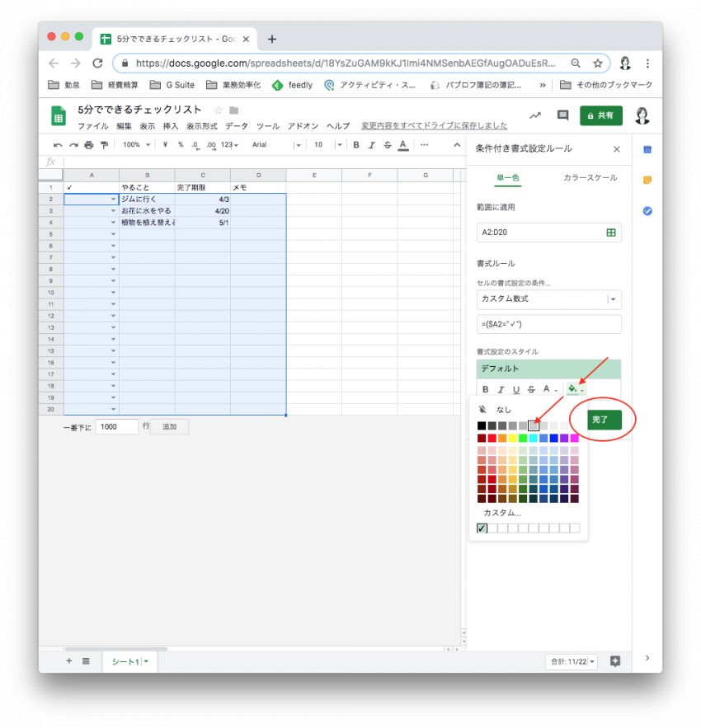Viewport: 701px width, 728px height.
Task: Open the comments history icon beside share
Action: coord(563,115)
